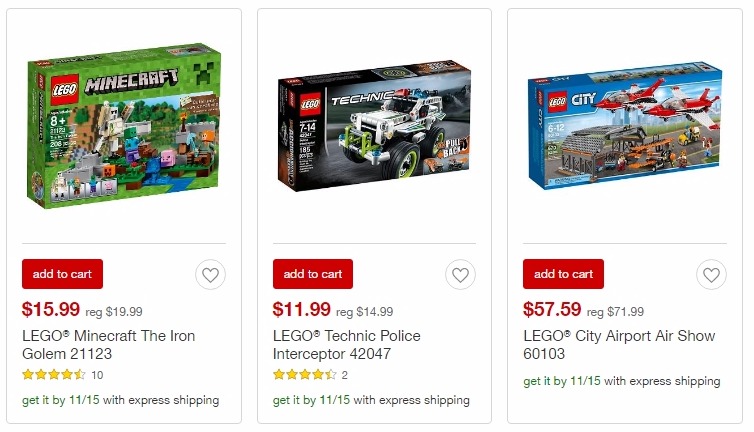Favorite the Minecraft Iron Golem set with heart
The width and height of the screenshot is (754, 432).
click(x=210, y=275)
